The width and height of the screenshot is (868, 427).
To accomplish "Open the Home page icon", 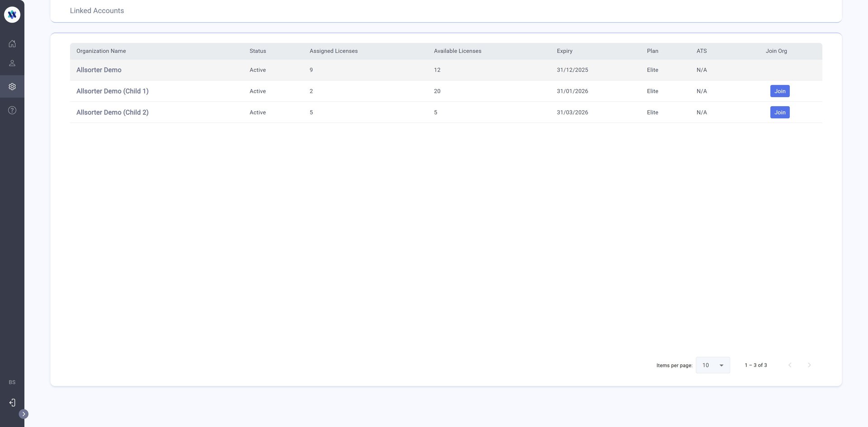I will tap(12, 44).
